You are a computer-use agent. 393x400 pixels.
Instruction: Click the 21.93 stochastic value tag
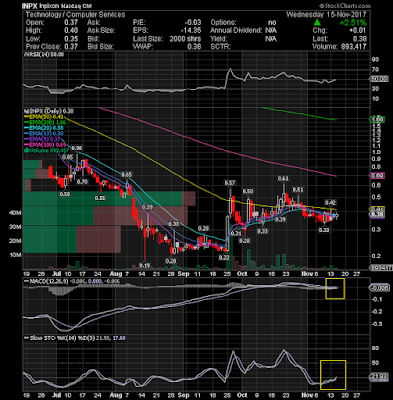[x=379, y=377]
